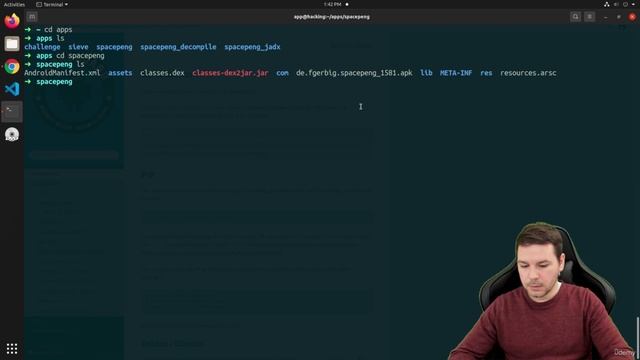
Task: Open the disc drive icon in dock
Action: [12, 134]
